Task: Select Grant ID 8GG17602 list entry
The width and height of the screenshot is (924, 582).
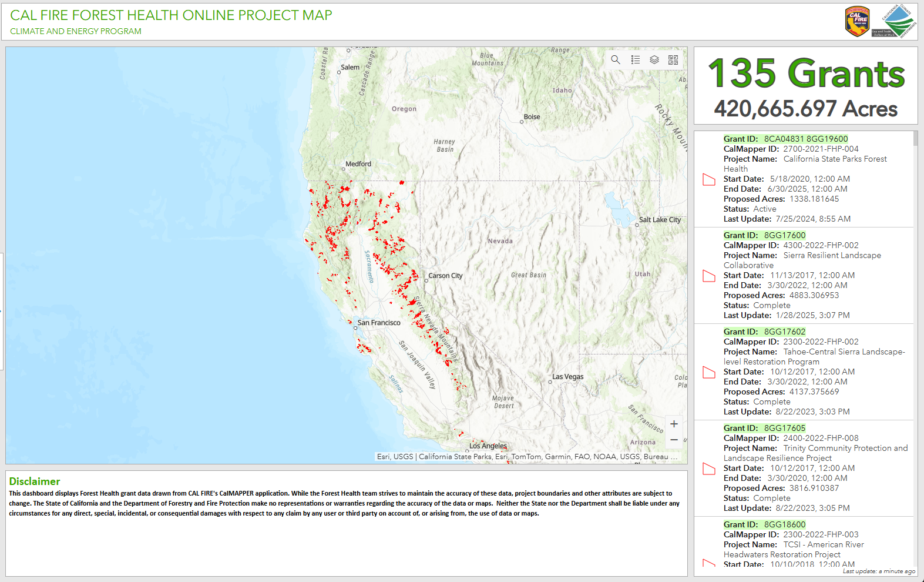Action: pos(804,372)
